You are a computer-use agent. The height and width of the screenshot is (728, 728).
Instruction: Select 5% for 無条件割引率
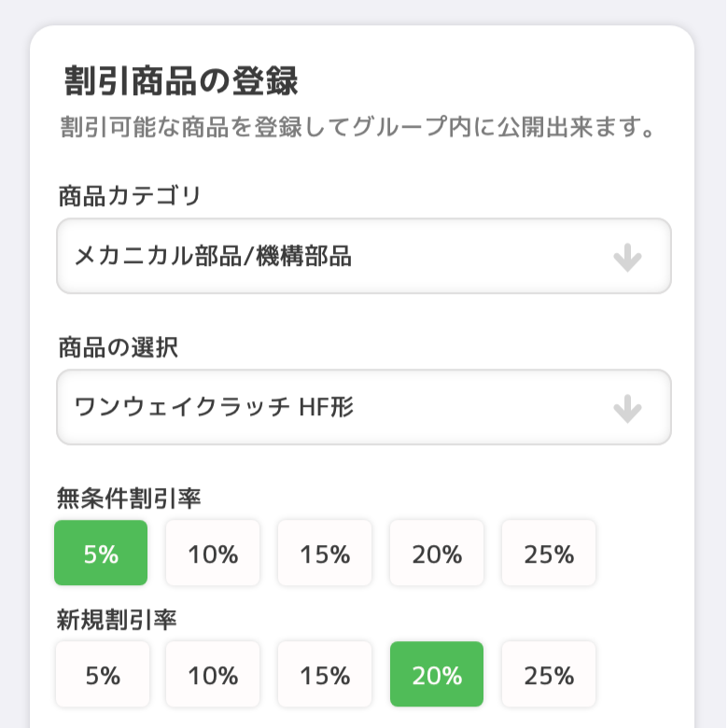[101, 553]
